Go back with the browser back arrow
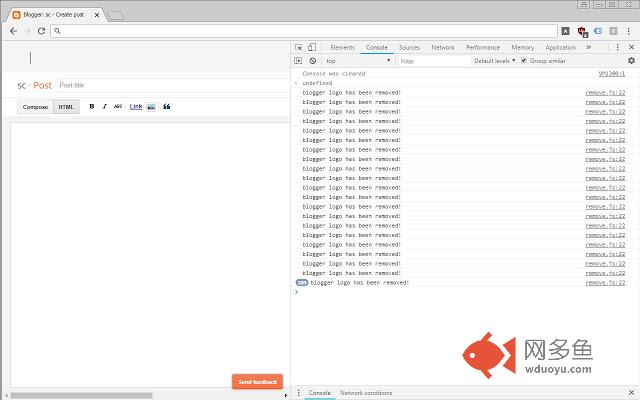 (13, 31)
